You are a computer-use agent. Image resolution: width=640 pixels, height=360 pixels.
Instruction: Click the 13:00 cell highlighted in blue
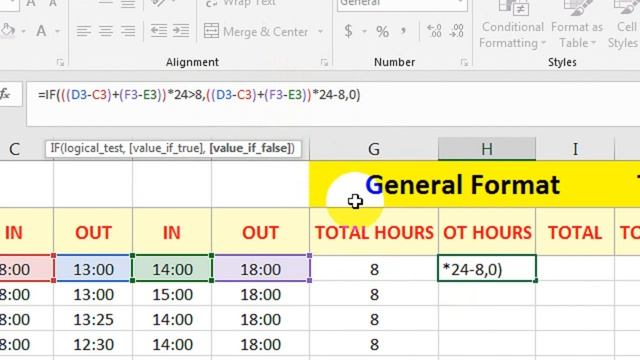[93, 269]
